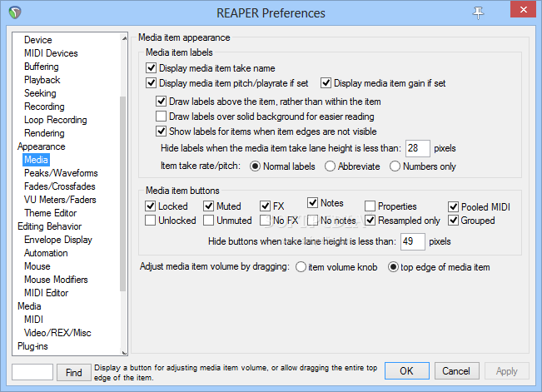Pin the preferences window with pushpin icon
The height and width of the screenshot is (392, 542).
click(478, 12)
